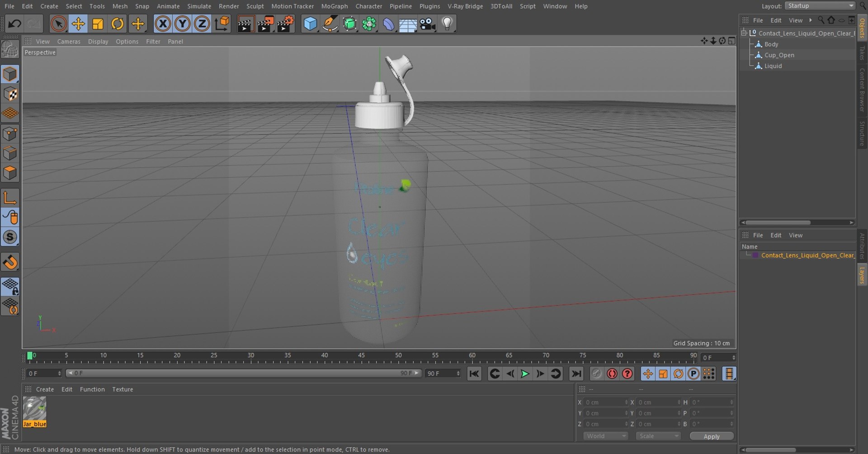Viewport: 868px width, 454px height.
Task: Add an Array modeling object
Action: tap(369, 24)
